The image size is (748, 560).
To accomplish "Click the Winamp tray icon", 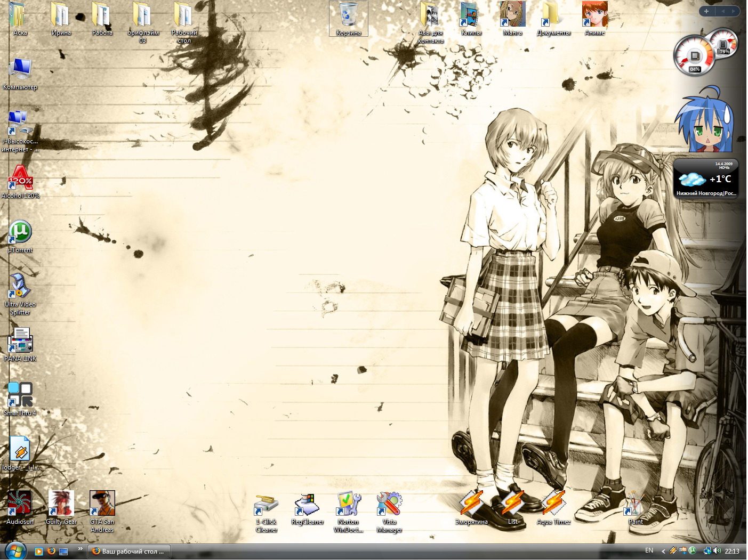I will [x=673, y=551].
